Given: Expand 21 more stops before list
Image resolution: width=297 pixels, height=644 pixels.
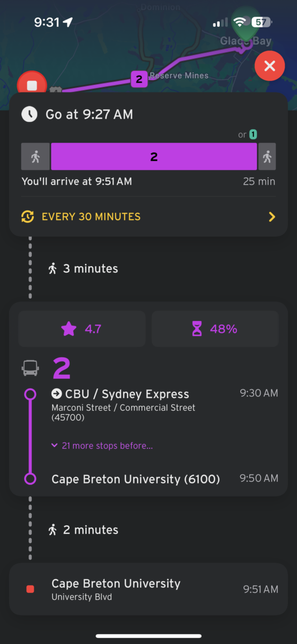Looking at the screenshot, I should [102, 445].
